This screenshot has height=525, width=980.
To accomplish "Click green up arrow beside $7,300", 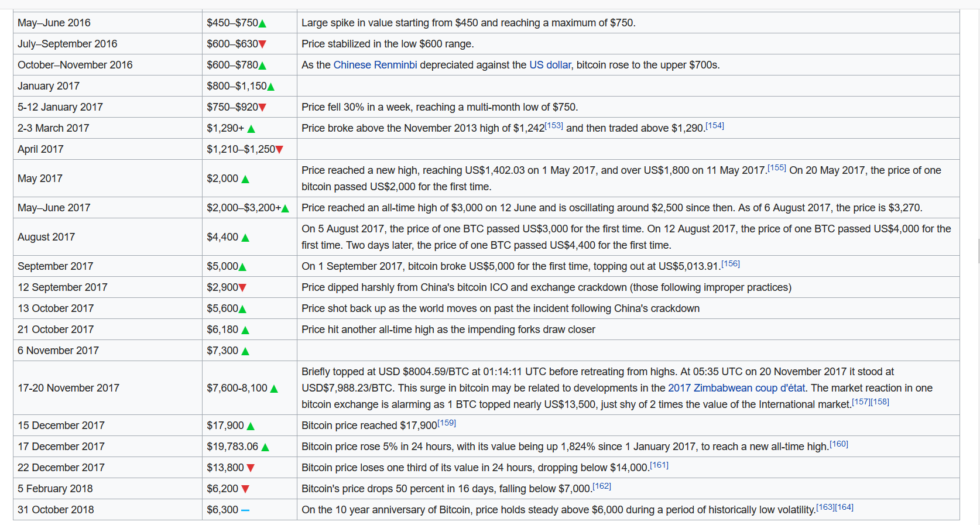I will coord(245,351).
